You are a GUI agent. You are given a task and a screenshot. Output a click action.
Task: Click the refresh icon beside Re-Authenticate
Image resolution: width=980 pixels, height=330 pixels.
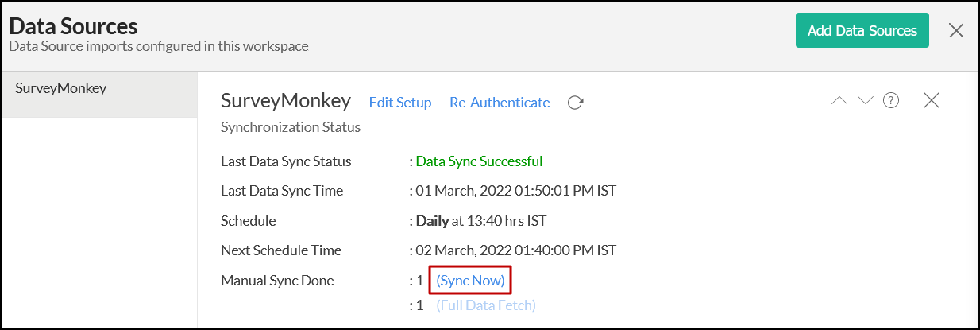576,103
